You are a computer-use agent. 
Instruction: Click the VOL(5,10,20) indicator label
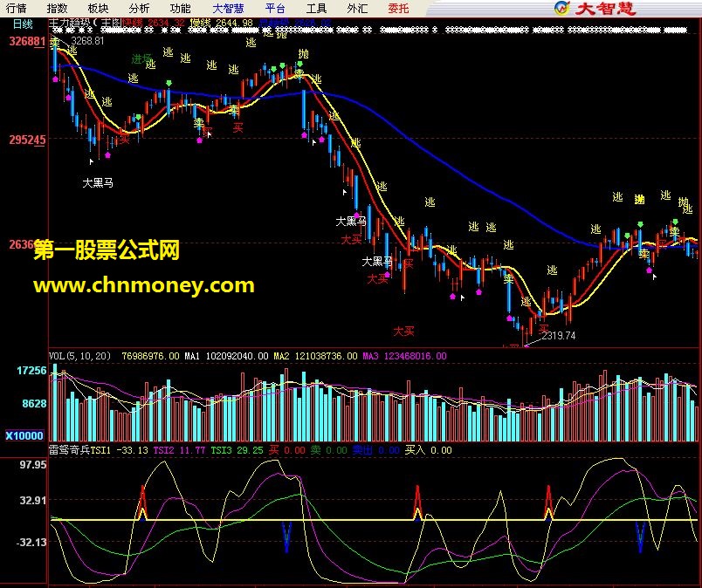point(79,356)
